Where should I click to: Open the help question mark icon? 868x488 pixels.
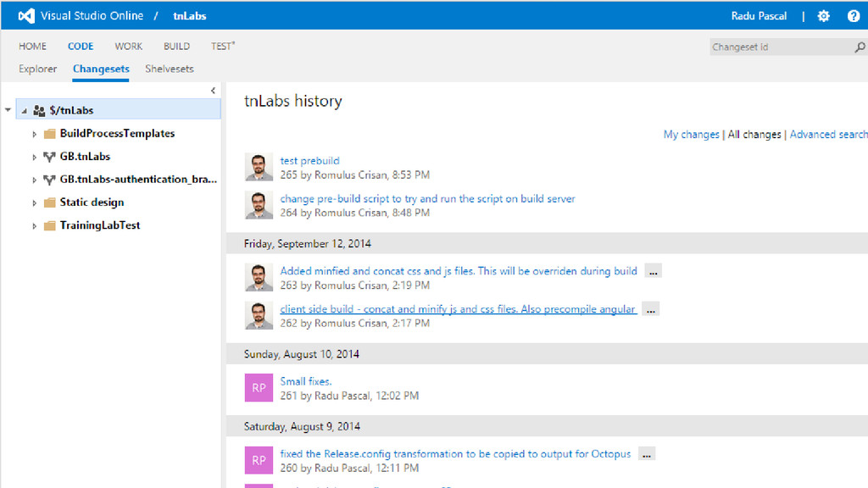click(x=853, y=16)
